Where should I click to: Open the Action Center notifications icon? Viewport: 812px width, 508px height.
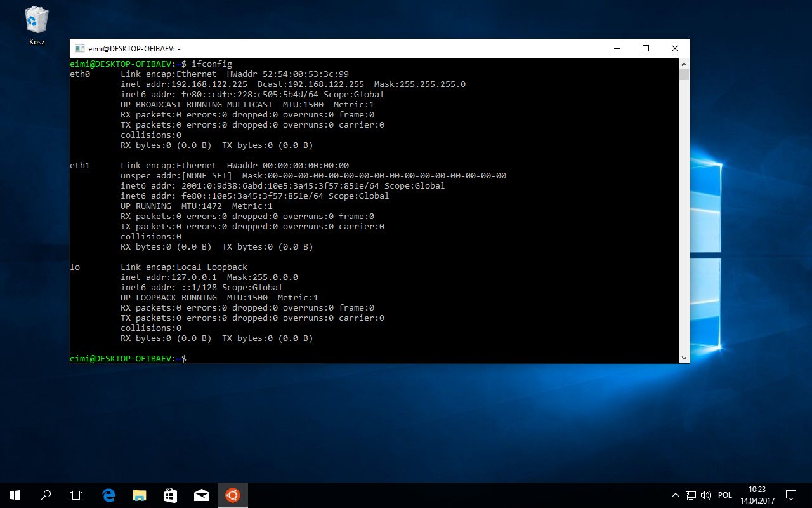pos(791,495)
